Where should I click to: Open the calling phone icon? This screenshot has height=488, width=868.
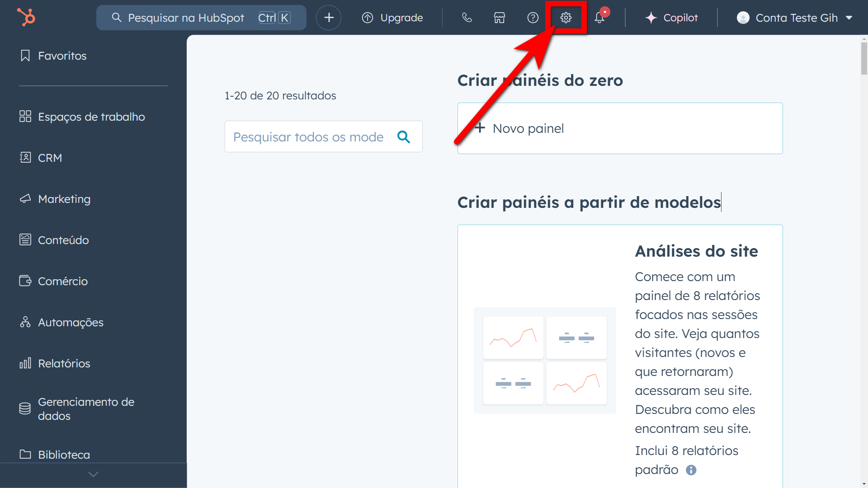click(x=467, y=18)
